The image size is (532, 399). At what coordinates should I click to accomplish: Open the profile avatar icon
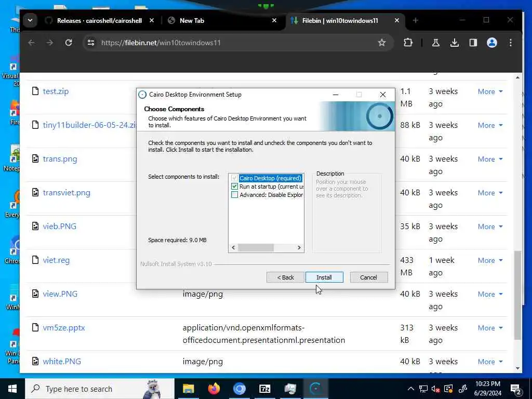[492, 43]
